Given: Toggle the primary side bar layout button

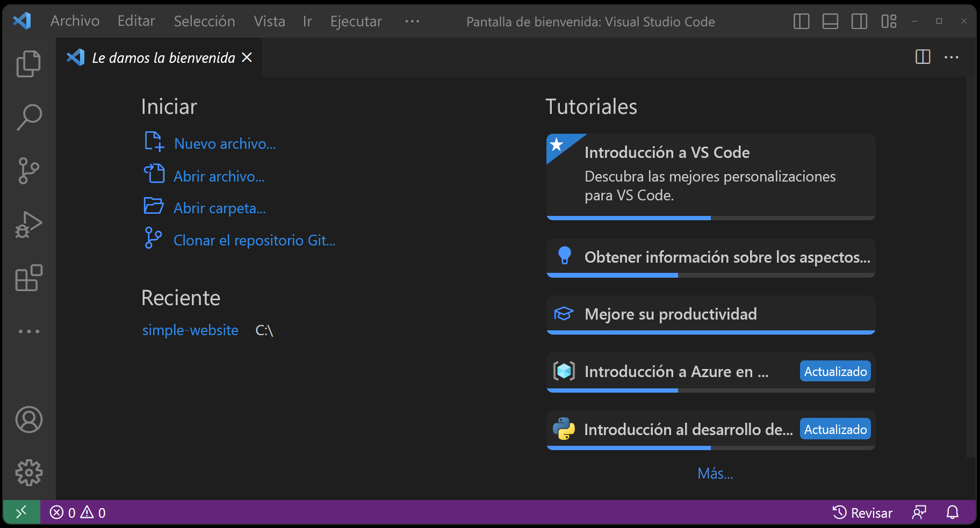Looking at the screenshot, I should 801,21.
